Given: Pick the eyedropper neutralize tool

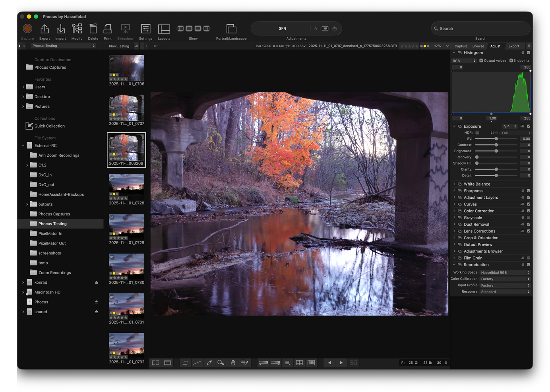Looking at the screenshot, I should (x=209, y=363).
